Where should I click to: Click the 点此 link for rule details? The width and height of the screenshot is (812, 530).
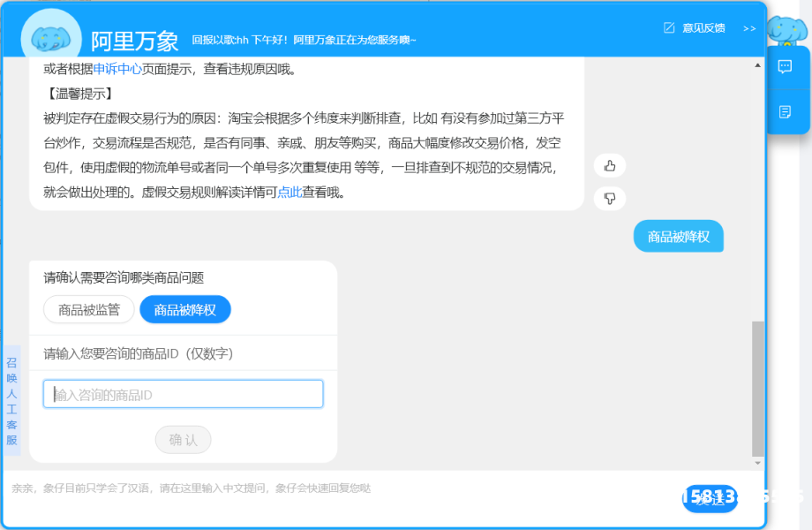click(x=289, y=193)
